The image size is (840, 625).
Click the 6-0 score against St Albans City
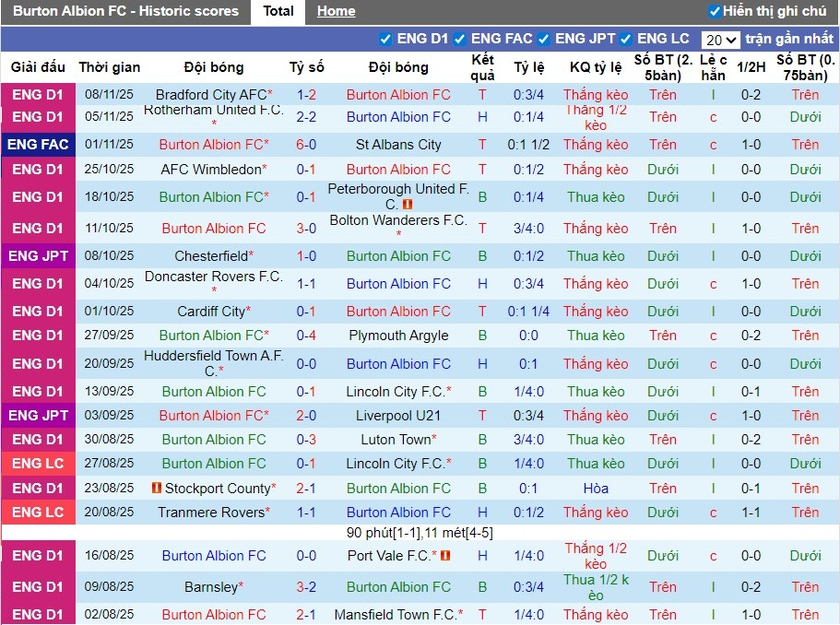[306, 145]
